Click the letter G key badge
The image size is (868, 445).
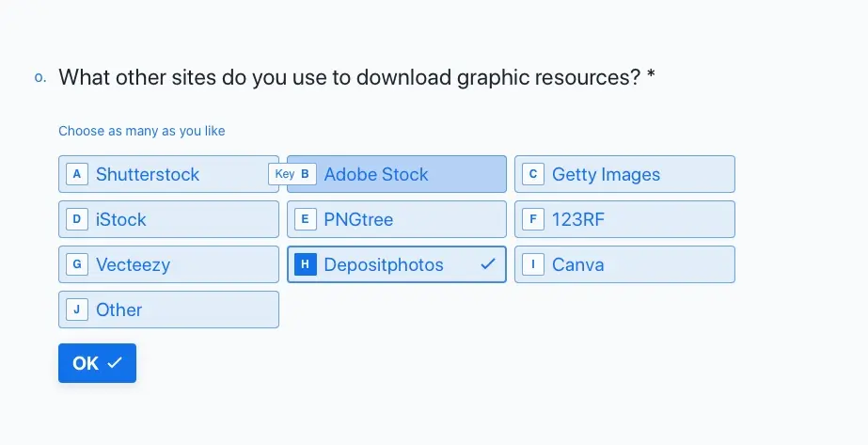click(x=77, y=264)
